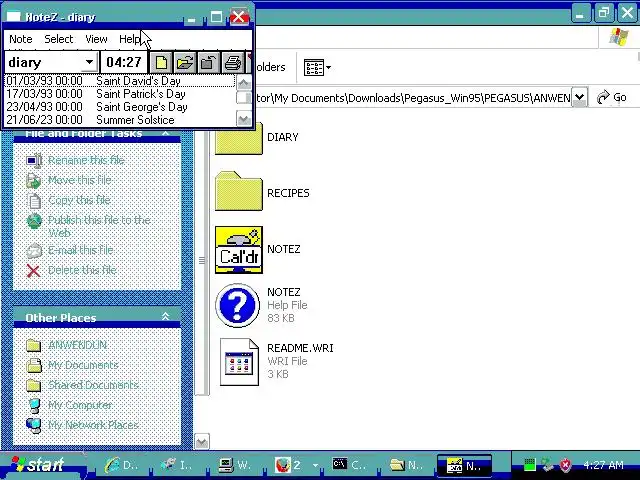Click E-mail this file link
This screenshot has width=640, height=480.
(80, 250)
